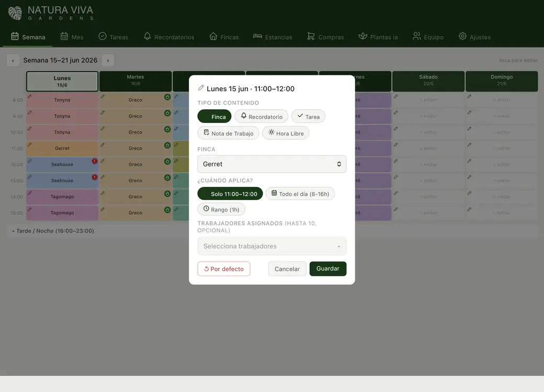This screenshot has height=392, width=544.
Task: Choose Todo el día (8-16h) option
Action: (300, 194)
